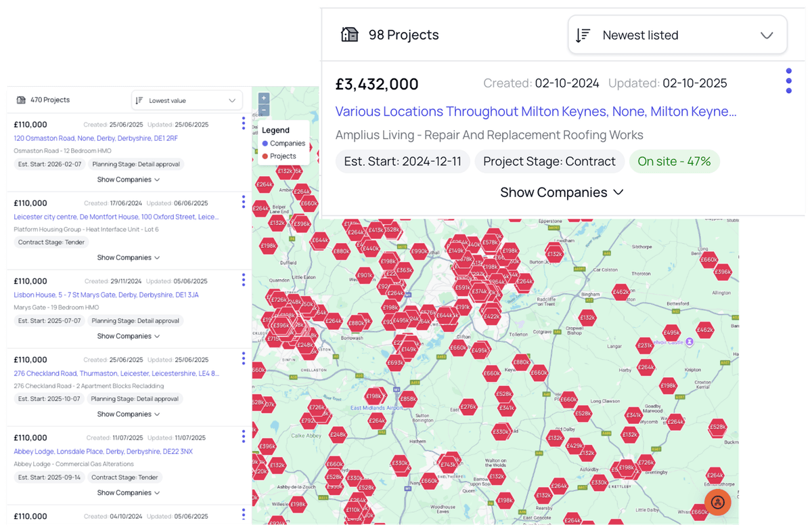Expand Show Companies under Milton Keynes project
Viewport: 812px width, 531px height.
561,192
